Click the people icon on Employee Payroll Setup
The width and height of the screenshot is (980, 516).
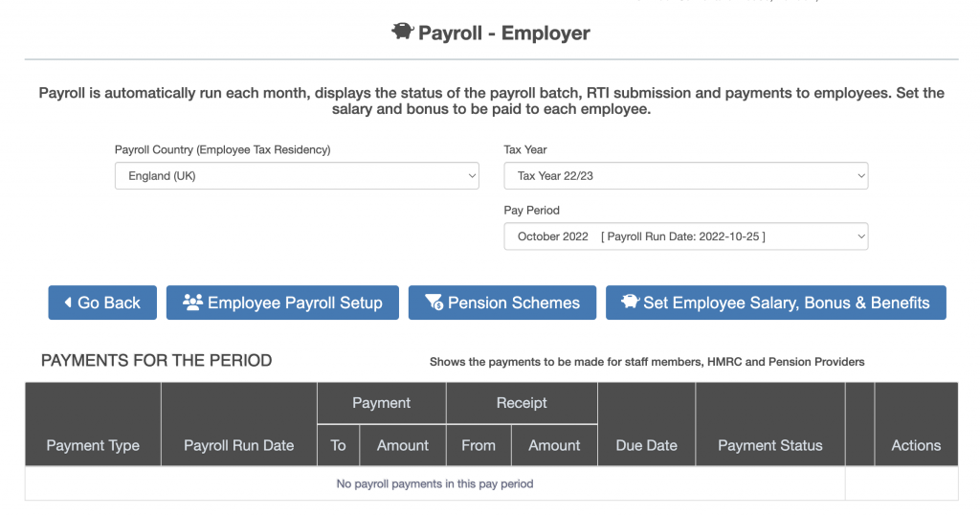coord(192,303)
